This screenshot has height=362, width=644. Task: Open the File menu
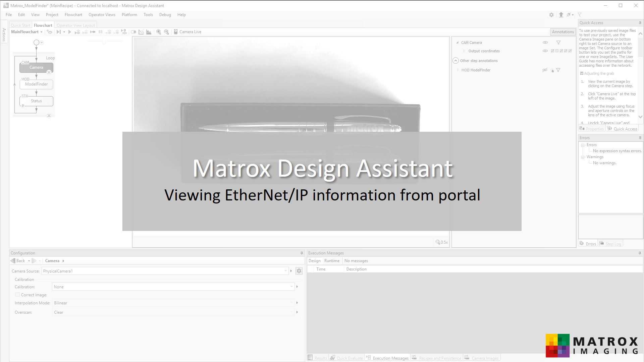point(9,15)
